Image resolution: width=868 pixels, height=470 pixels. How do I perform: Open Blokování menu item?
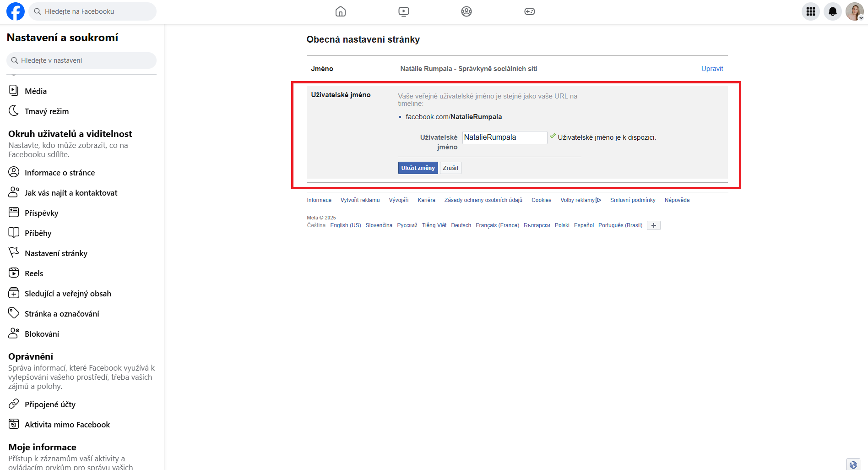pos(42,334)
